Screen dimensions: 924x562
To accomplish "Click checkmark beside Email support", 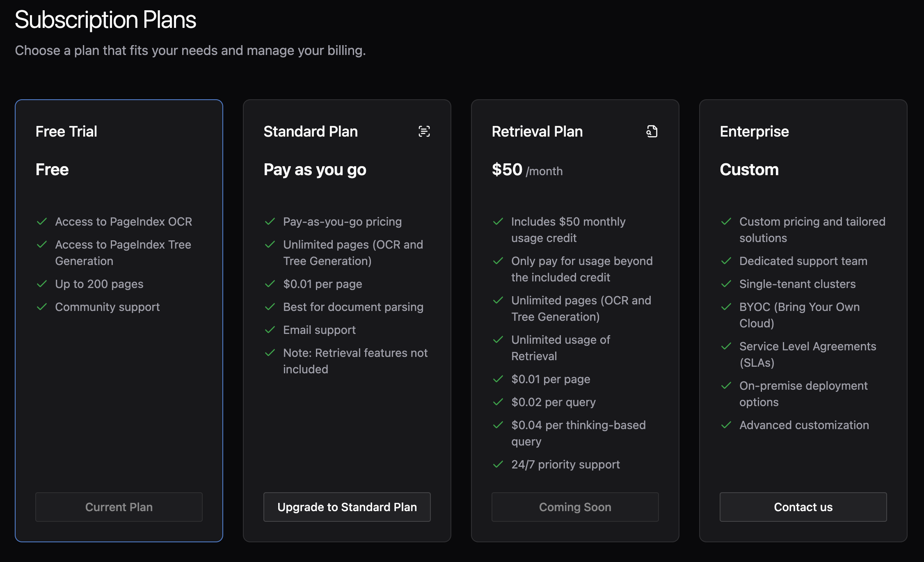I will tap(270, 330).
